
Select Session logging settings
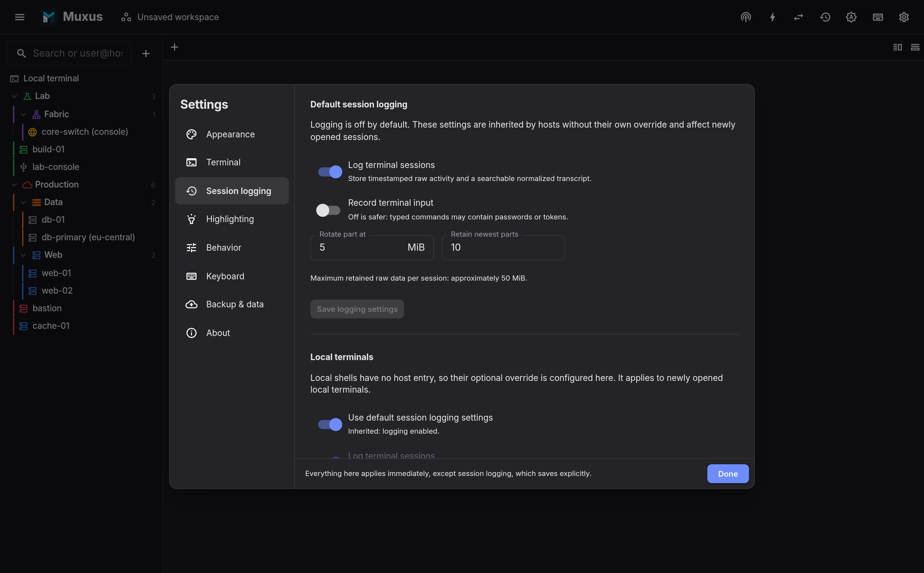[x=232, y=191]
